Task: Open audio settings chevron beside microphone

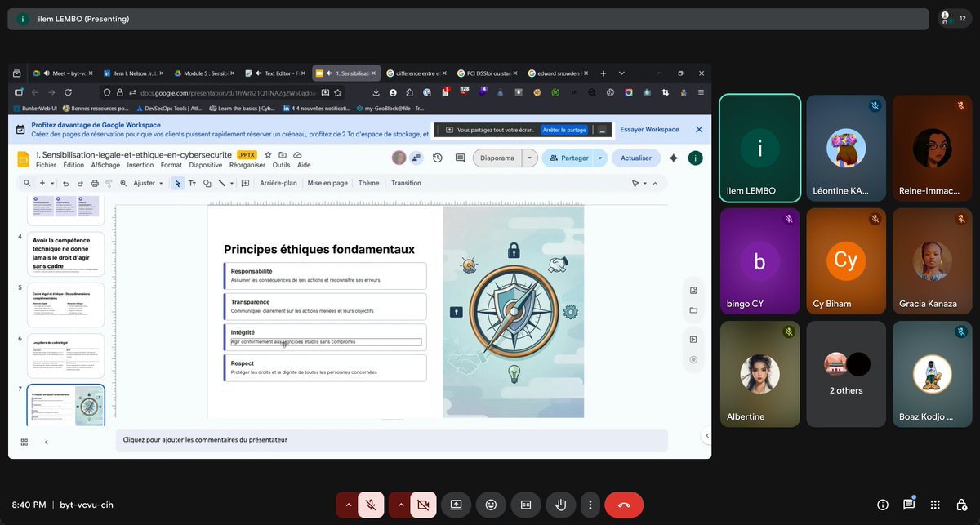Action: (x=348, y=505)
